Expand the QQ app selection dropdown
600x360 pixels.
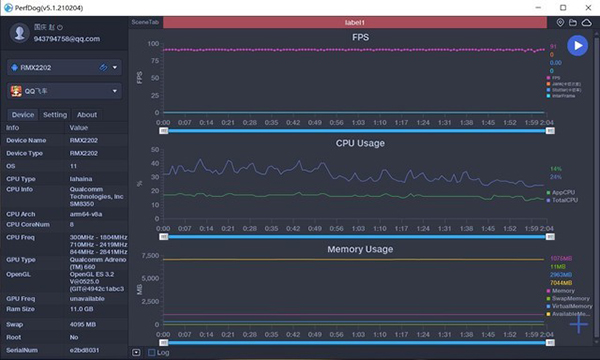point(114,91)
